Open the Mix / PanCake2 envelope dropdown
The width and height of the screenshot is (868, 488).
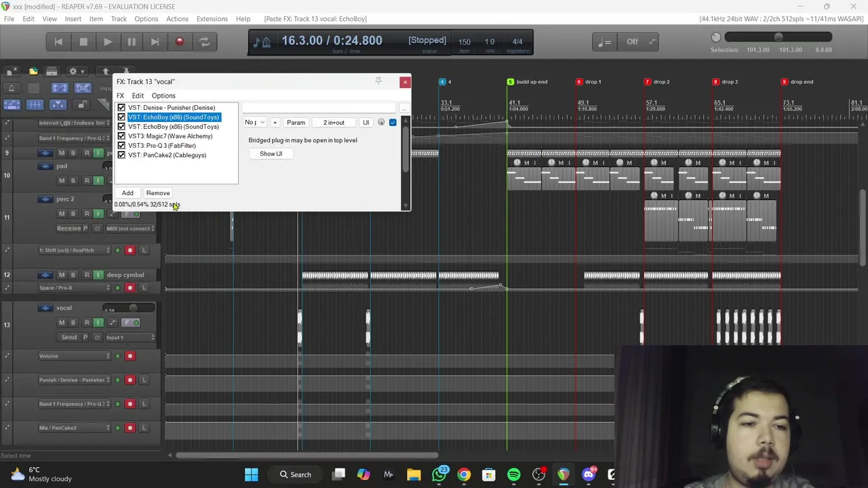[x=74, y=428]
